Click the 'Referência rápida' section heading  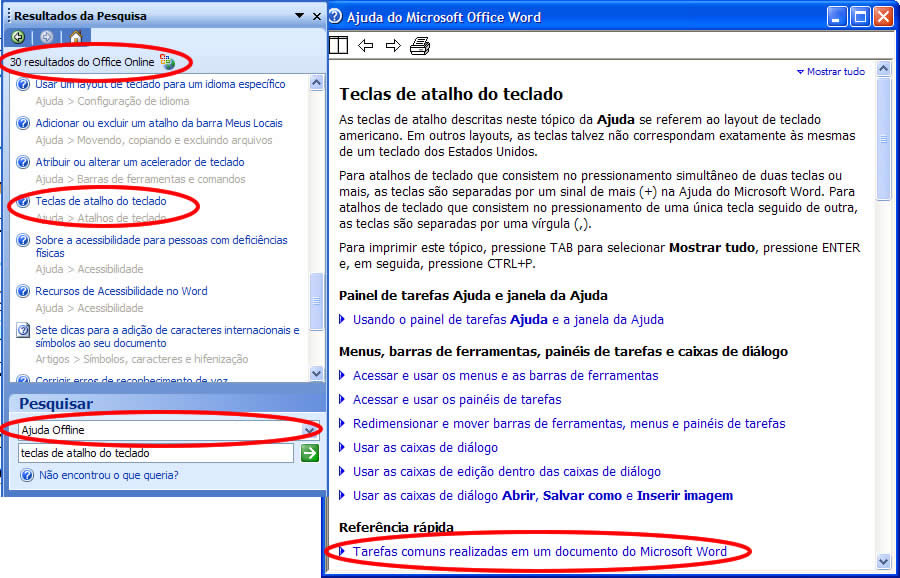point(397,527)
